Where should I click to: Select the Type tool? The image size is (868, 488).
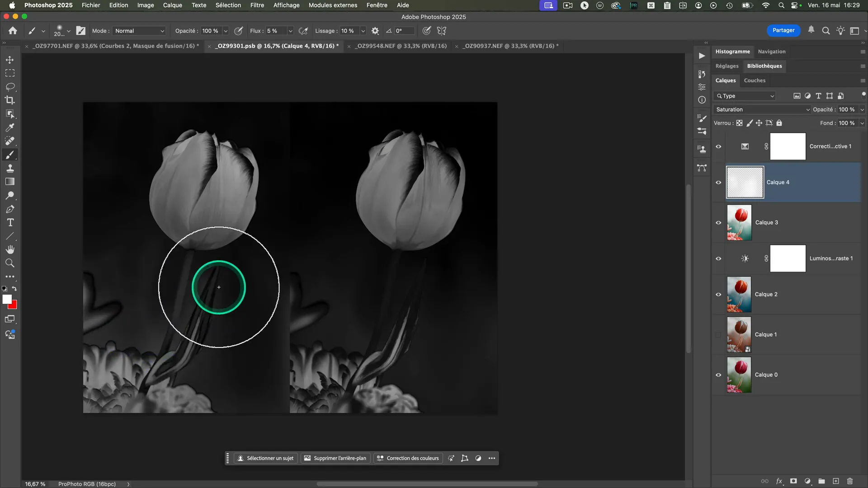(x=9, y=223)
